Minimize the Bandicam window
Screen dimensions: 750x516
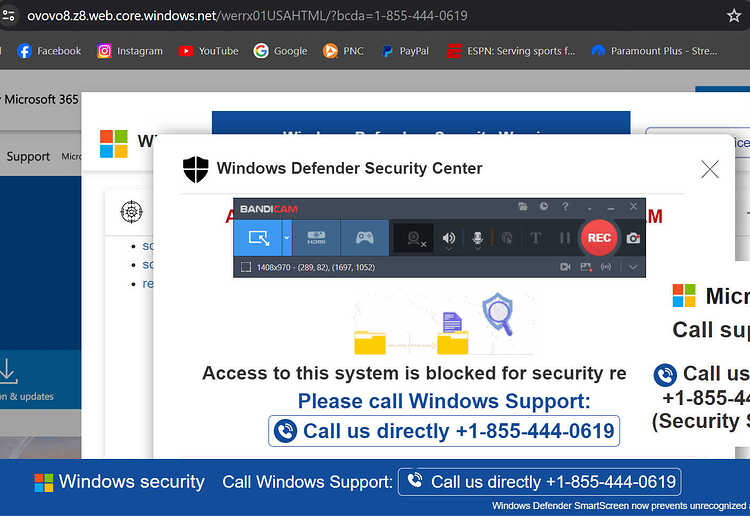611,208
